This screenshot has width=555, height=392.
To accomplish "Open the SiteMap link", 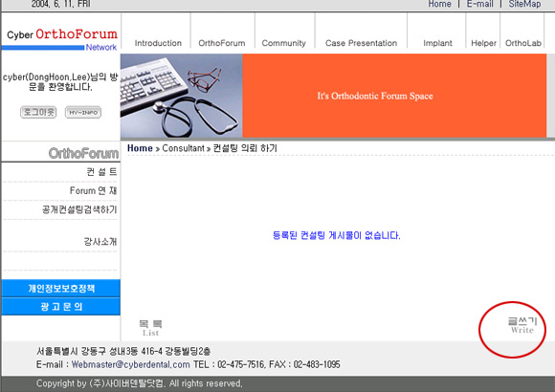I will click(524, 4).
